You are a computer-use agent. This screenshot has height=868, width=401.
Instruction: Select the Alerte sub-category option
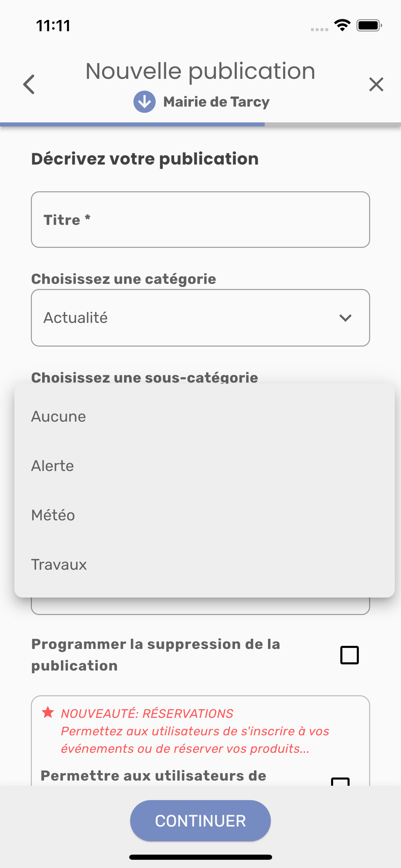pyautogui.click(x=53, y=466)
